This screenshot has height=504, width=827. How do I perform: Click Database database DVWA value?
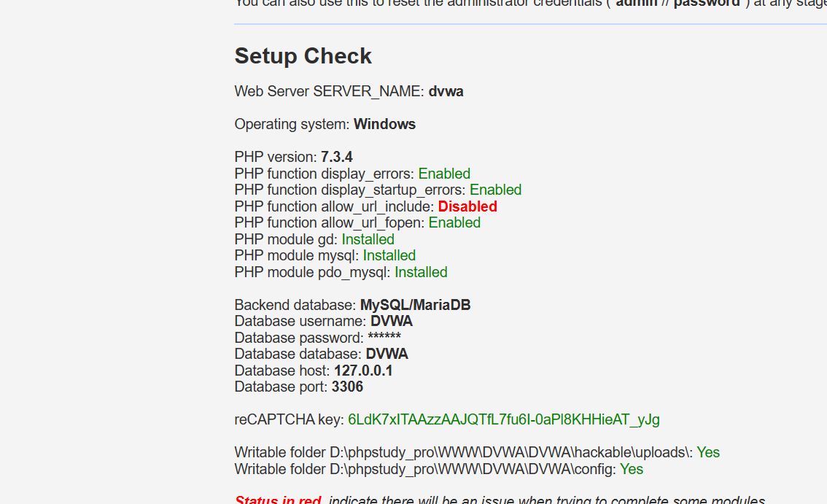click(387, 354)
